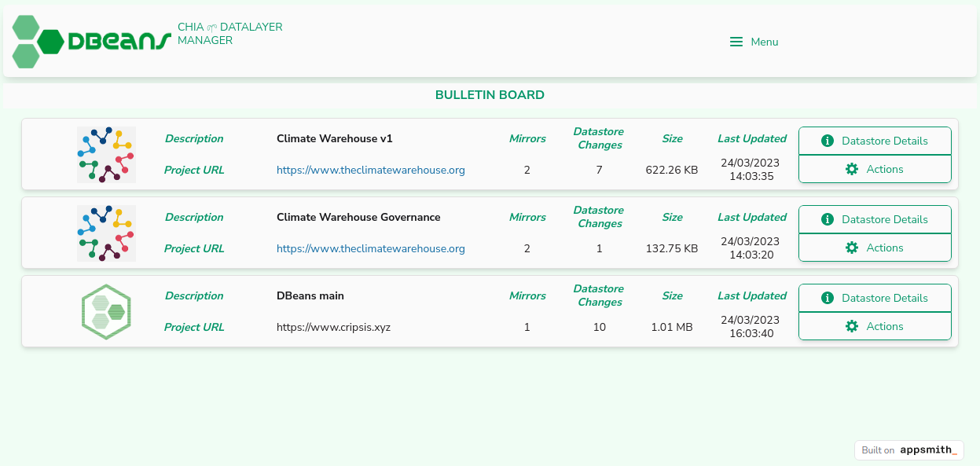The image size is (980, 466).
Task: Click the Built on appsmith badge
Action: click(x=909, y=450)
